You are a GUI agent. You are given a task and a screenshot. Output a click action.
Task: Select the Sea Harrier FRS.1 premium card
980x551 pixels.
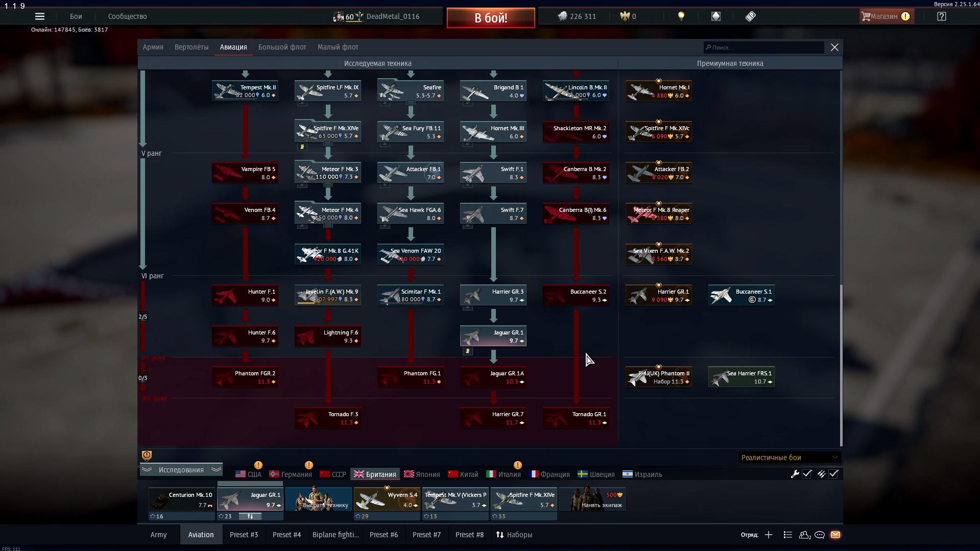742,377
